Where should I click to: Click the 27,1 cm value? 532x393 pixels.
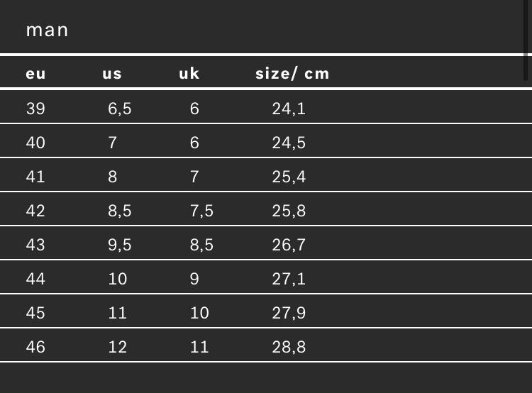(289, 279)
